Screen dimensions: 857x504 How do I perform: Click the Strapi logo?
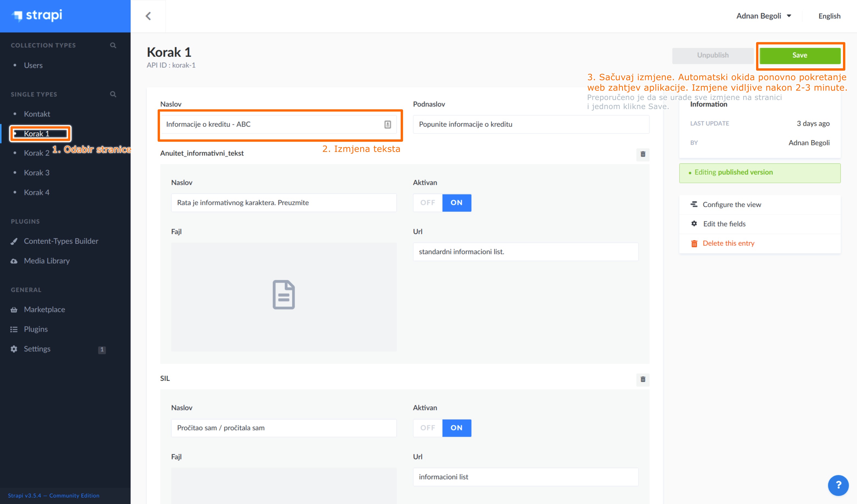(37, 16)
